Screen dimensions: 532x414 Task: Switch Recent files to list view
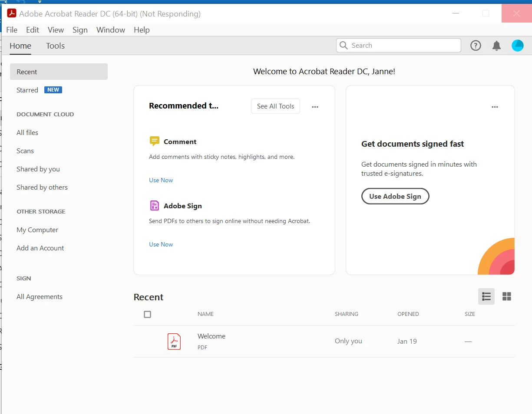(x=486, y=296)
